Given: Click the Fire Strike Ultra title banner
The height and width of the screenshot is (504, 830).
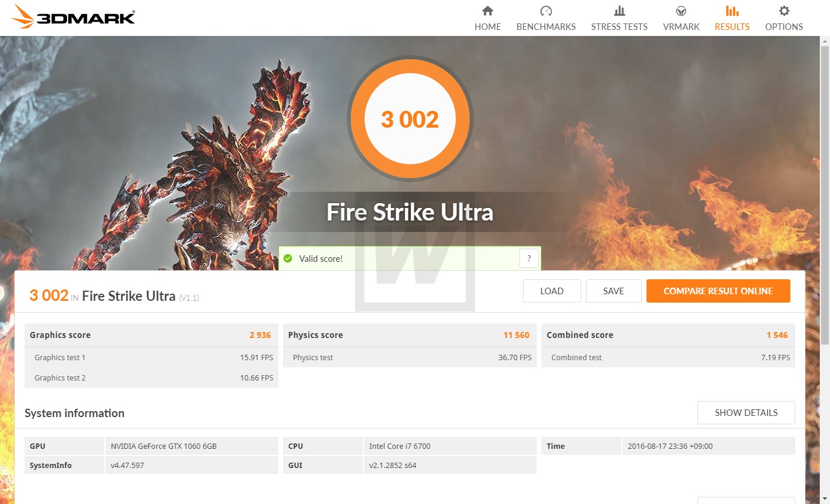Looking at the screenshot, I should (410, 212).
